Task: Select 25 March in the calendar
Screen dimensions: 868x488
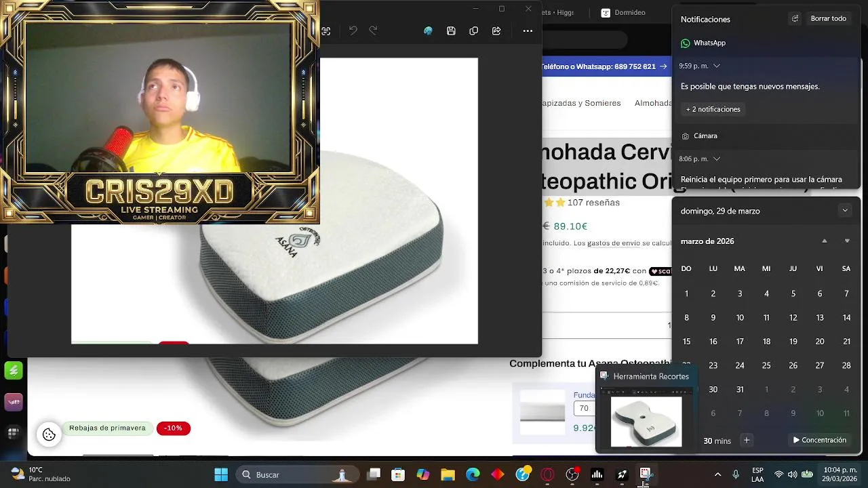Action: [x=766, y=365]
